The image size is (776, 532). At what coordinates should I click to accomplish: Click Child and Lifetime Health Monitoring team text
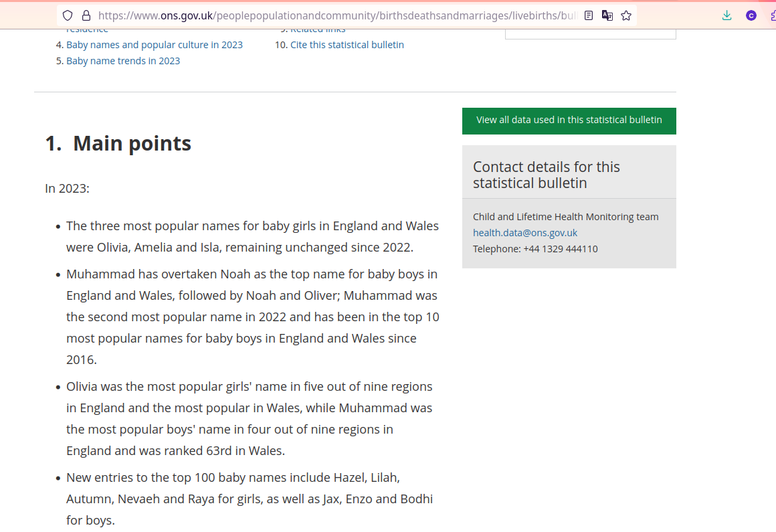[x=565, y=217]
